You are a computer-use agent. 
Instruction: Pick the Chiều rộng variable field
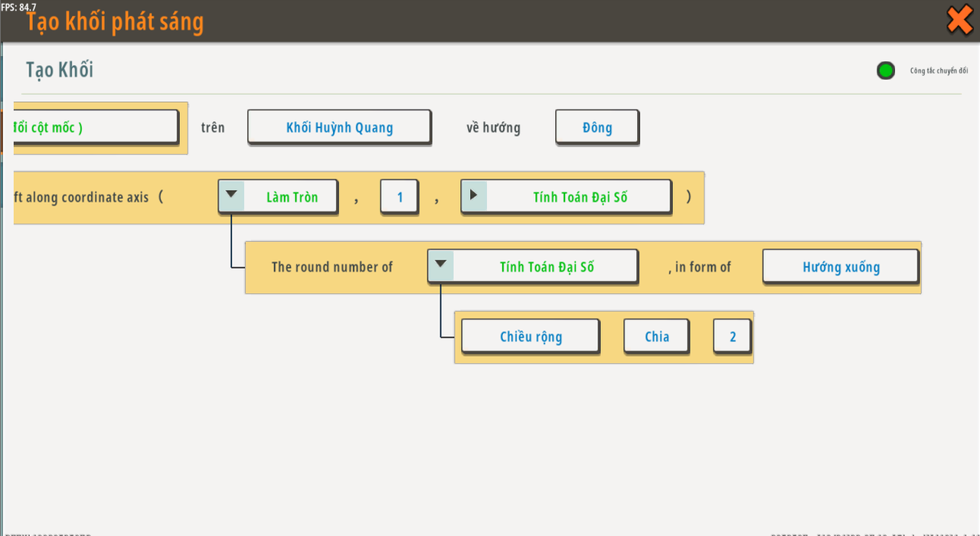531,336
